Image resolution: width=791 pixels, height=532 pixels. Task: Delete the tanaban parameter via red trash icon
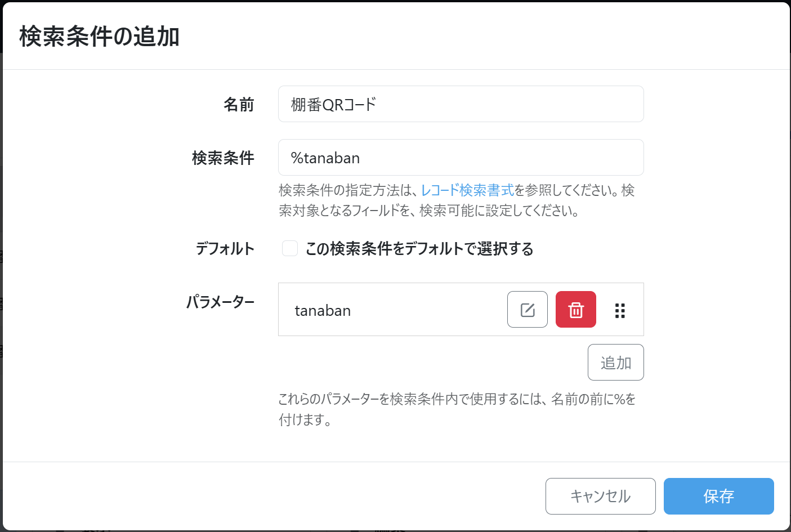(575, 310)
